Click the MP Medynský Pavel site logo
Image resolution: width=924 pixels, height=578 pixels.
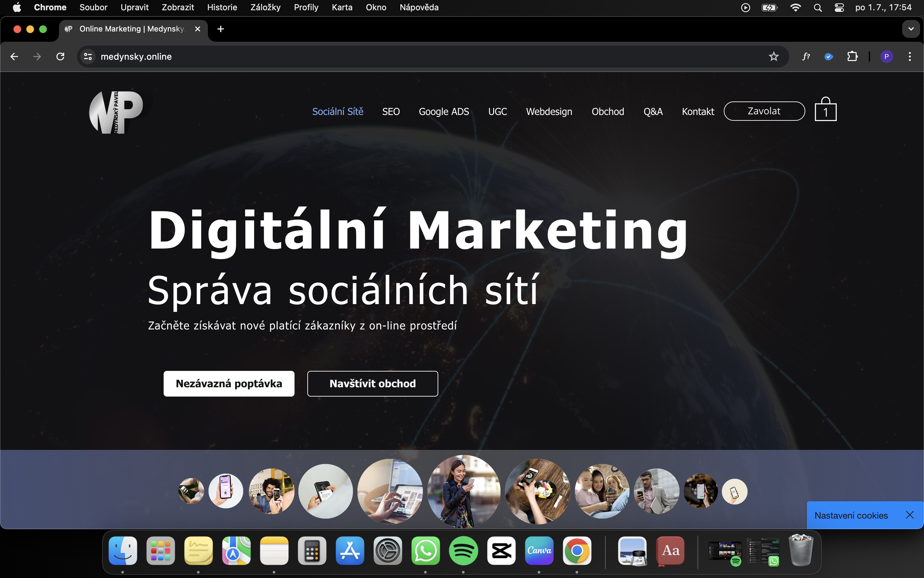(116, 112)
